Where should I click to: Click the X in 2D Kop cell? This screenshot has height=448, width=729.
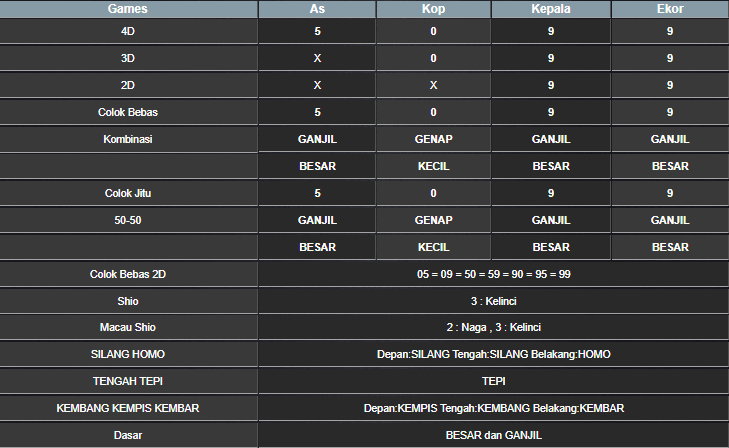click(433, 85)
